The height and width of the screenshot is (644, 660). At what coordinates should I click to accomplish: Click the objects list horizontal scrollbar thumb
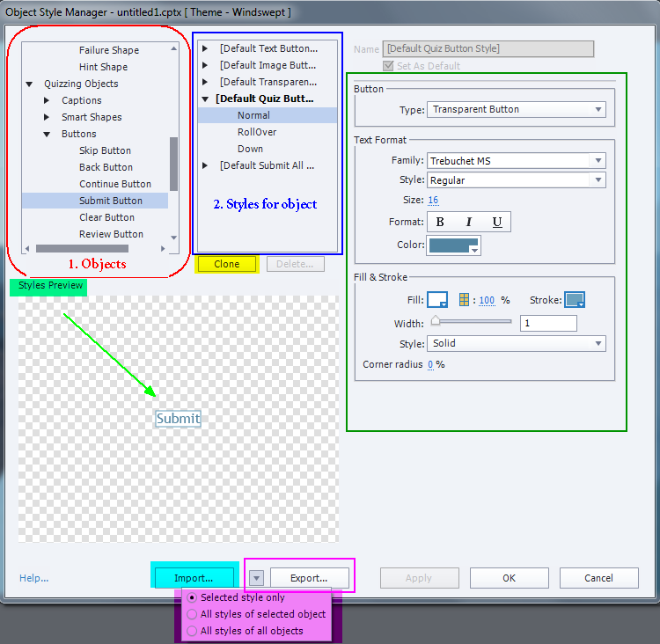click(82, 249)
